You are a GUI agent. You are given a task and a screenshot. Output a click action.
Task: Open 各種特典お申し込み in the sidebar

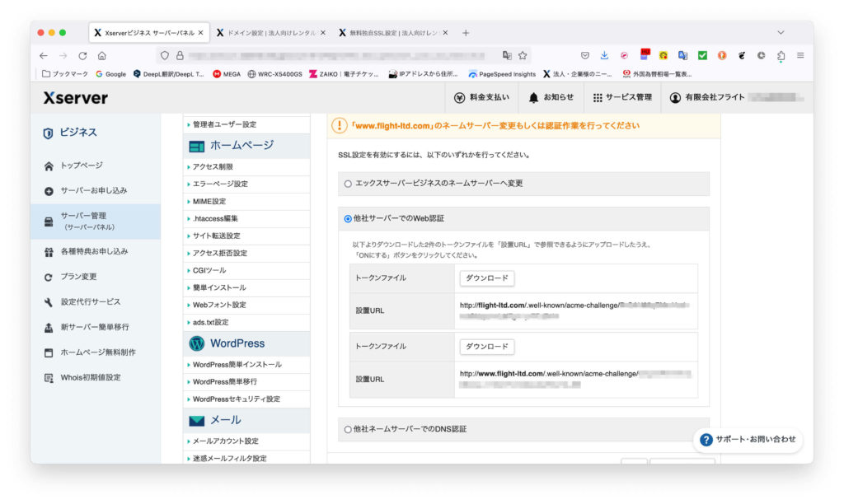point(94,252)
